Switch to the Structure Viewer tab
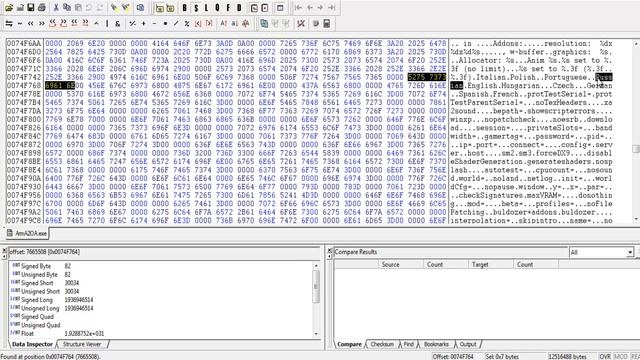 pos(82,344)
